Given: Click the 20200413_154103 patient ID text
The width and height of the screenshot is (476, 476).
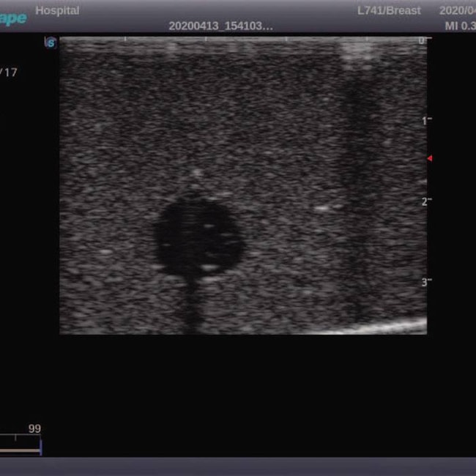Looking at the screenshot, I should click(x=220, y=26).
